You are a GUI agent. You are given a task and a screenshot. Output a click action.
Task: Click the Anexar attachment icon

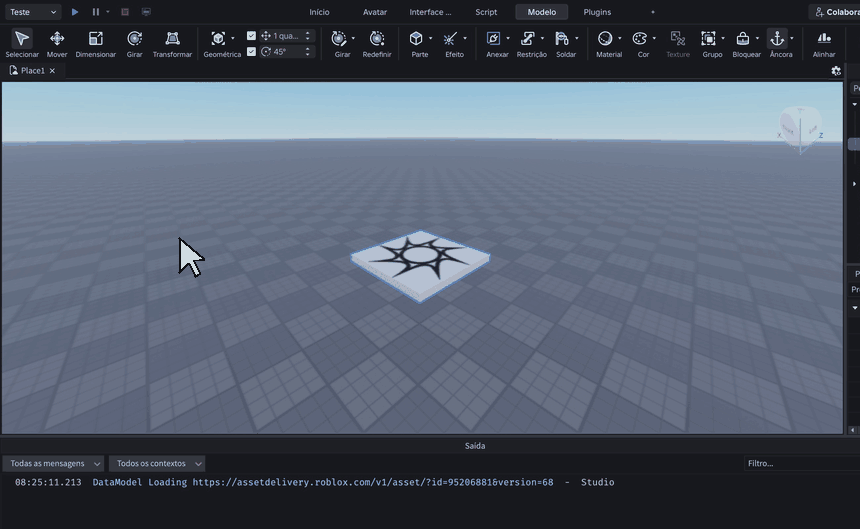point(493,38)
